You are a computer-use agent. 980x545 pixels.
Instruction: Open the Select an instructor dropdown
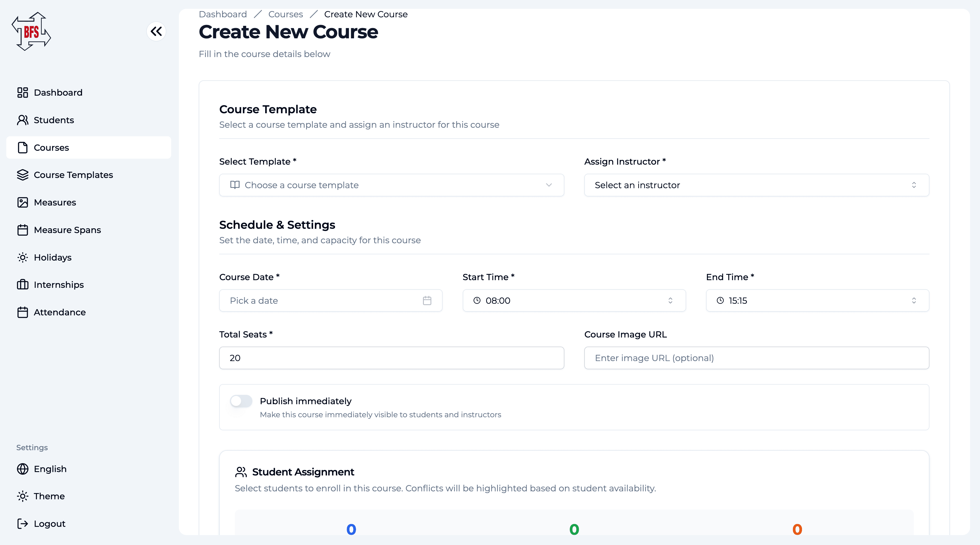click(x=756, y=185)
